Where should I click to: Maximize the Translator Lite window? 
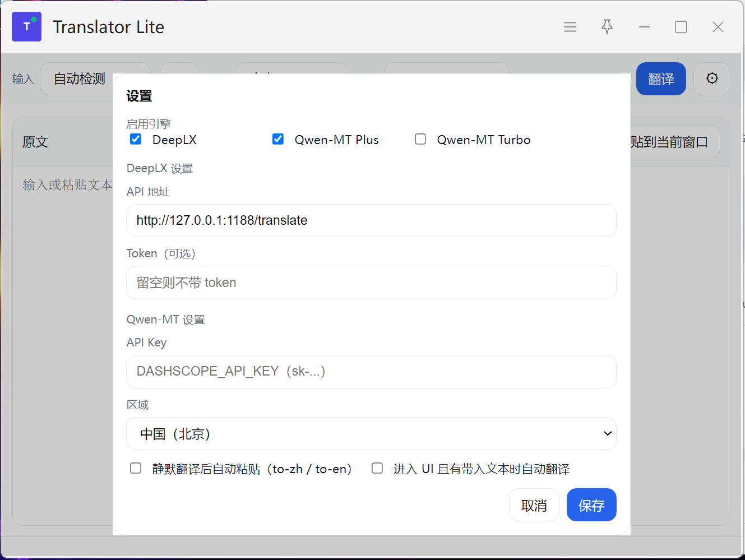pos(681,27)
